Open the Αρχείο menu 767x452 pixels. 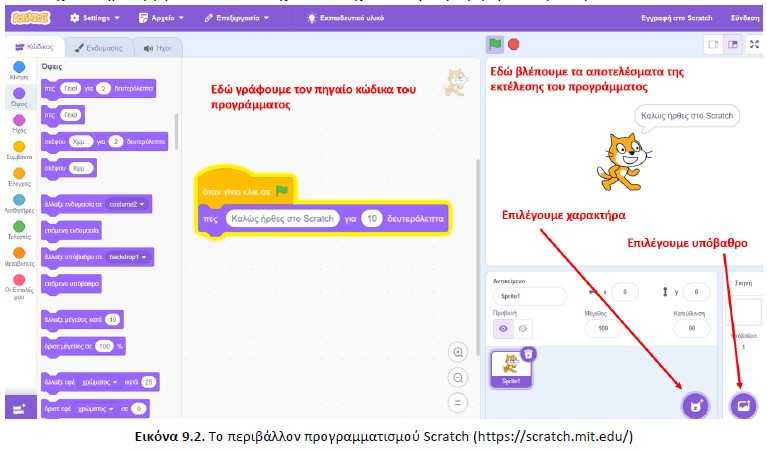point(160,18)
